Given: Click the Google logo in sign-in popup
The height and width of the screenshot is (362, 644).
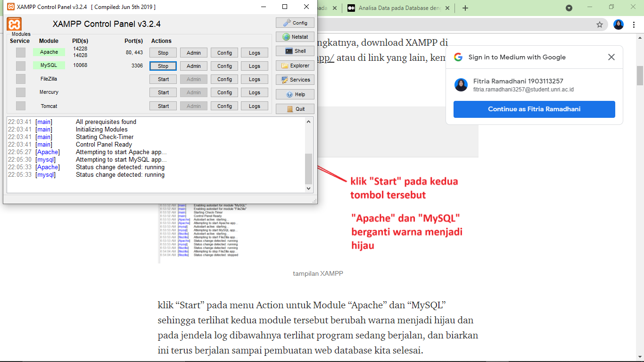Looking at the screenshot, I should pyautogui.click(x=458, y=57).
